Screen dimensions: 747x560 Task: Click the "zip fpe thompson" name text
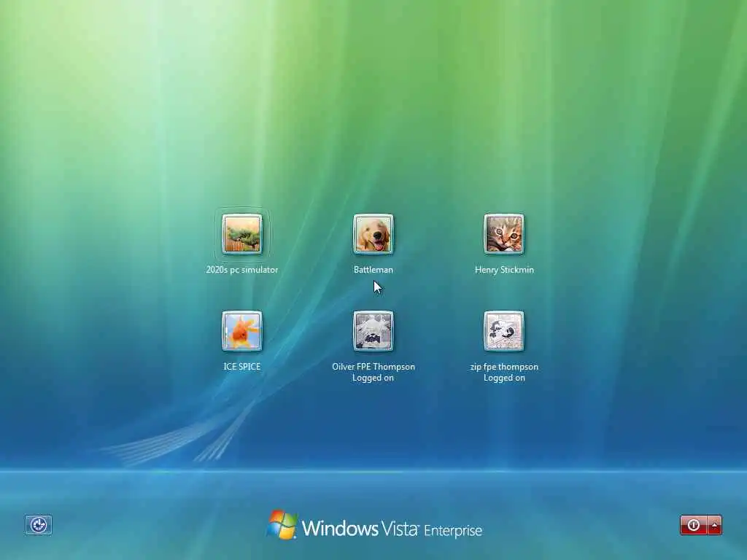click(504, 367)
